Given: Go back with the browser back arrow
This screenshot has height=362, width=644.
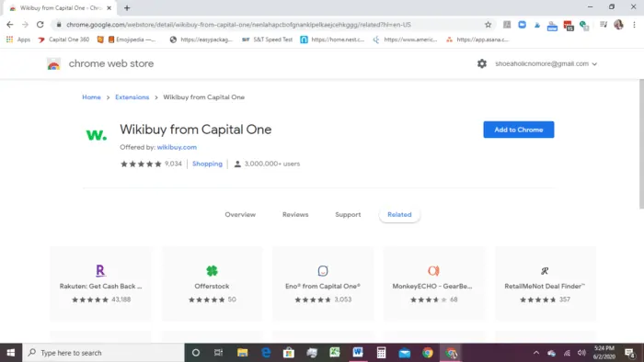Looking at the screenshot, I should click(x=10, y=25).
